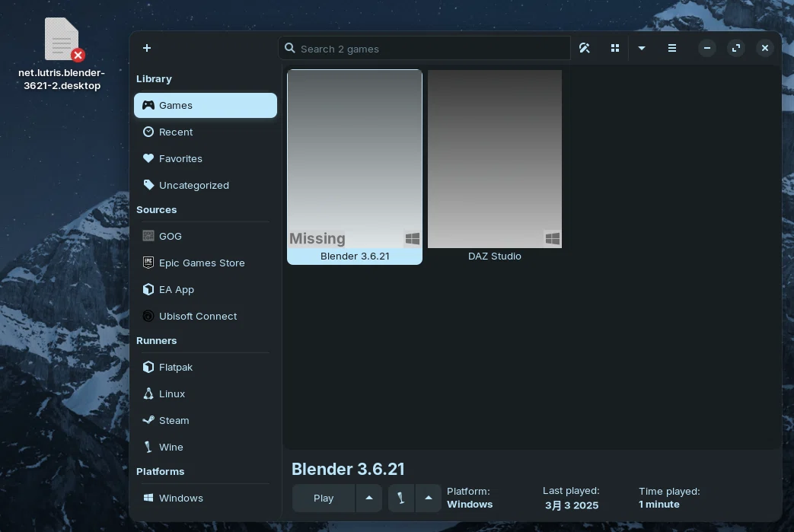The image size is (794, 532).
Task: Select net.lutris.blender-3621-2.desktop file on desktop
Action: coord(62,54)
